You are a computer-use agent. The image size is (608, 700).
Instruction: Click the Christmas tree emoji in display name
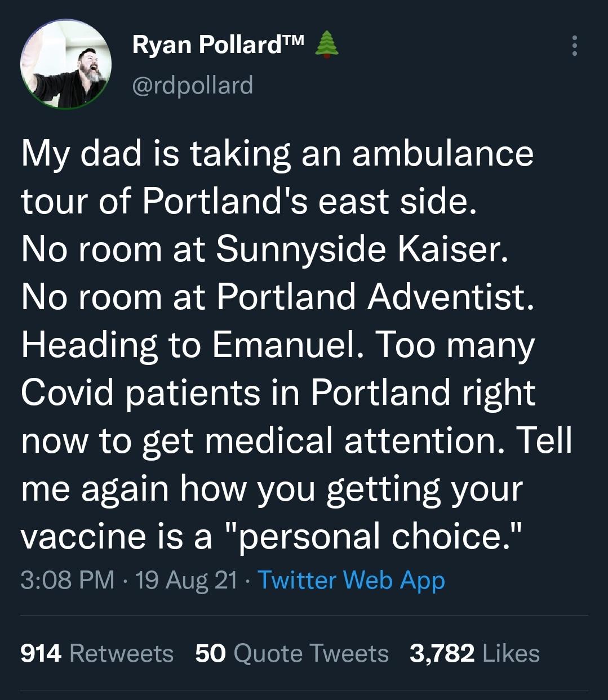tap(327, 44)
